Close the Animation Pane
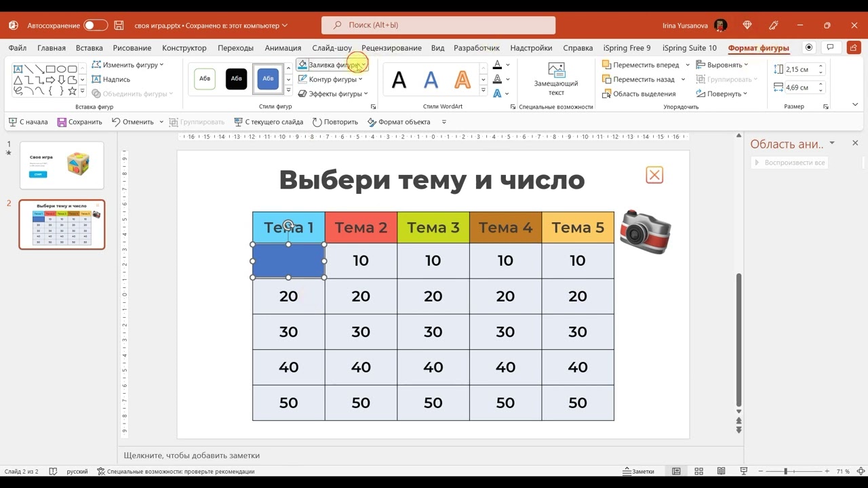 855,143
